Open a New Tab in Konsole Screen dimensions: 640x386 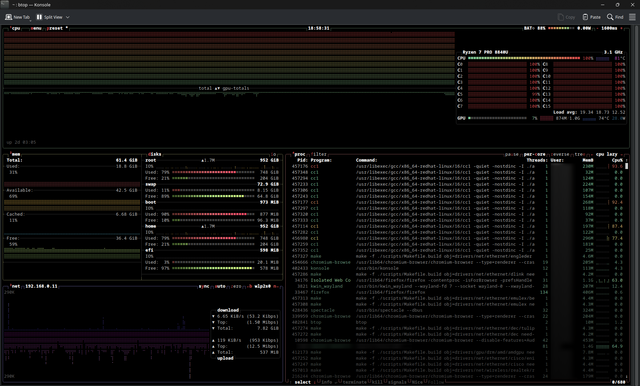tap(17, 17)
